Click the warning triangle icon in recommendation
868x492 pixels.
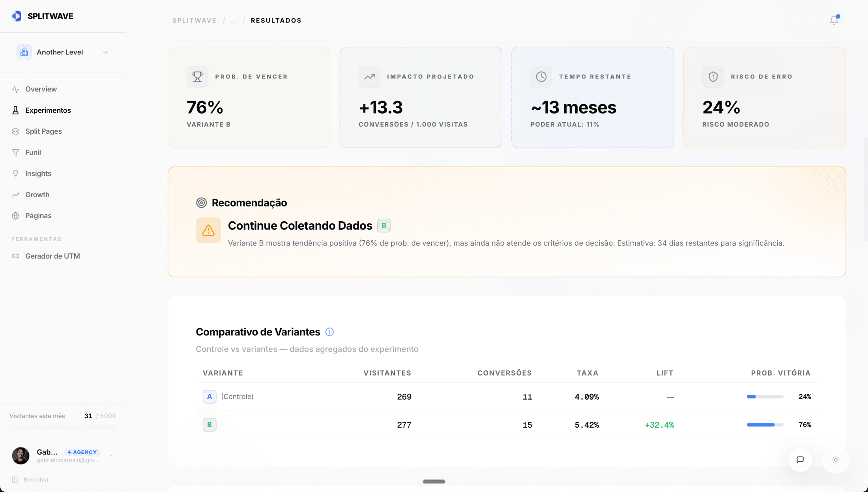208,230
